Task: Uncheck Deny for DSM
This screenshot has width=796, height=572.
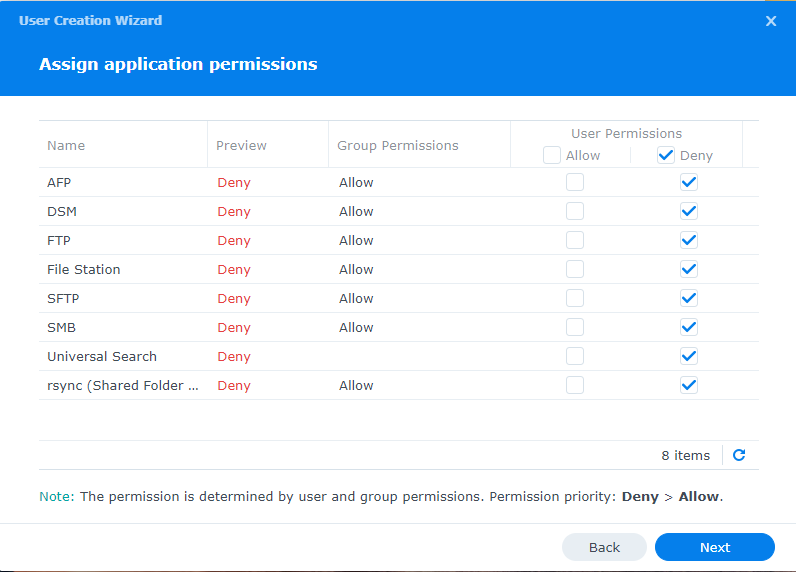Action: pyautogui.click(x=688, y=211)
